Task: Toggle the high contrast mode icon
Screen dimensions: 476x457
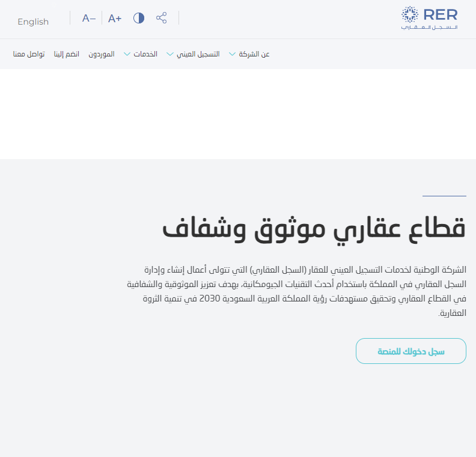Action: [139, 18]
